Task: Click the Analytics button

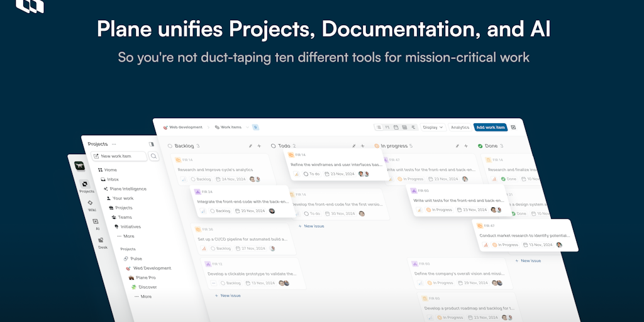Action: (x=460, y=127)
